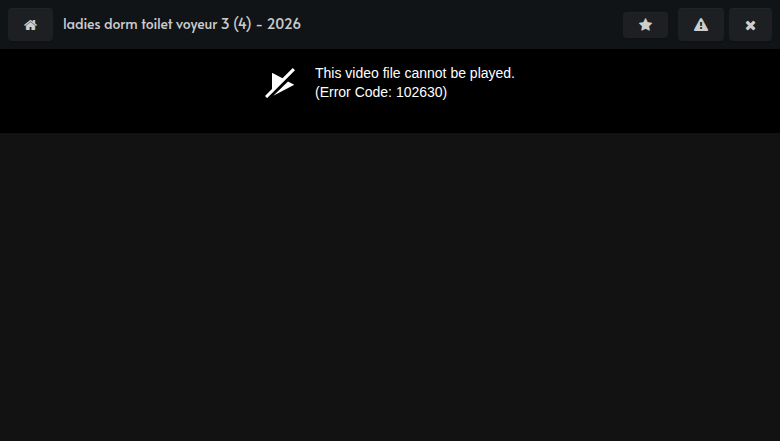The height and width of the screenshot is (441, 780).
Task: Open the report dialog from the alert icon
Action: tap(700, 25)
